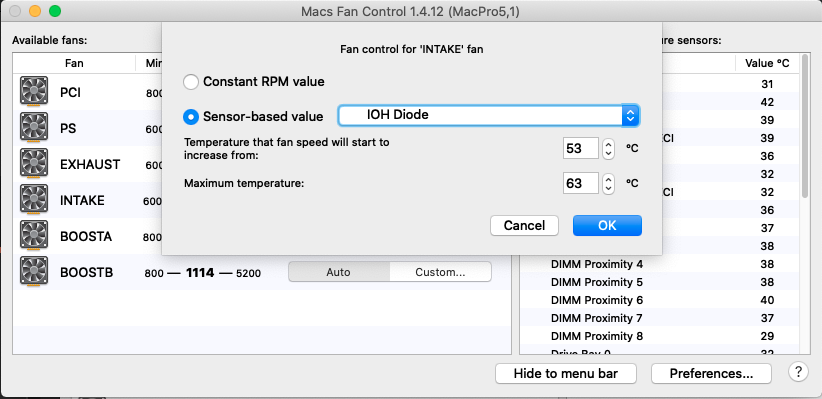Select the BOOSTB fan label
The image size is (822, 399).
pyautogui.click(x=86, y=273)
